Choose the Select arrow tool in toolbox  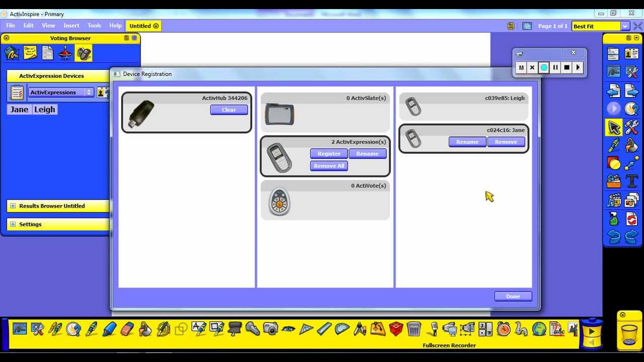(613, 127)
